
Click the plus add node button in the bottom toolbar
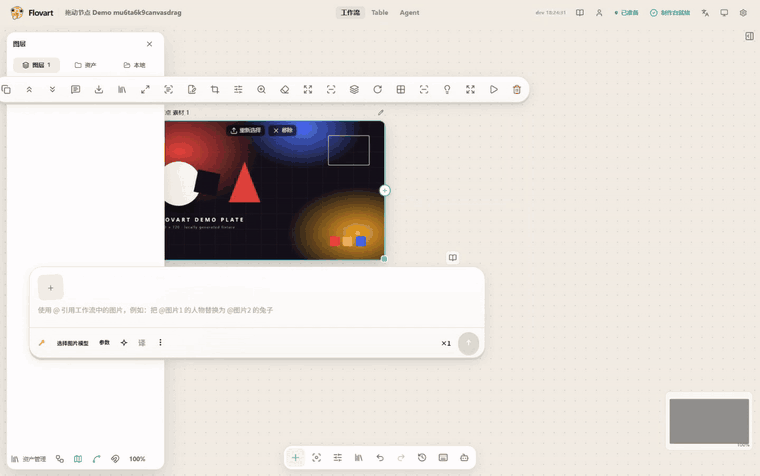tap(295, 458)
